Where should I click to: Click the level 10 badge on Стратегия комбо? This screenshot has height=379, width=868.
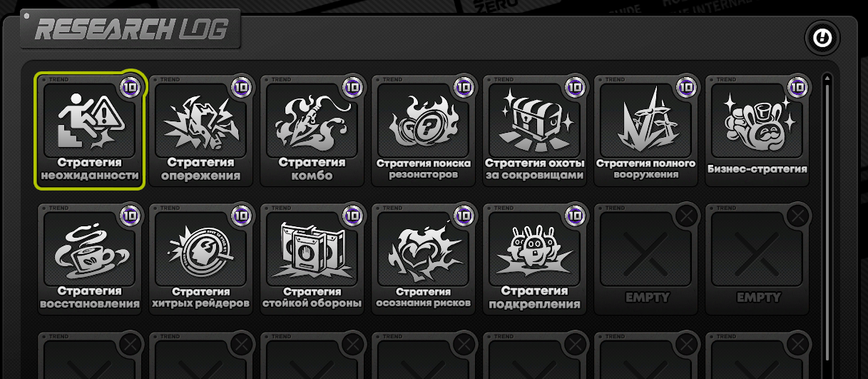352,86
